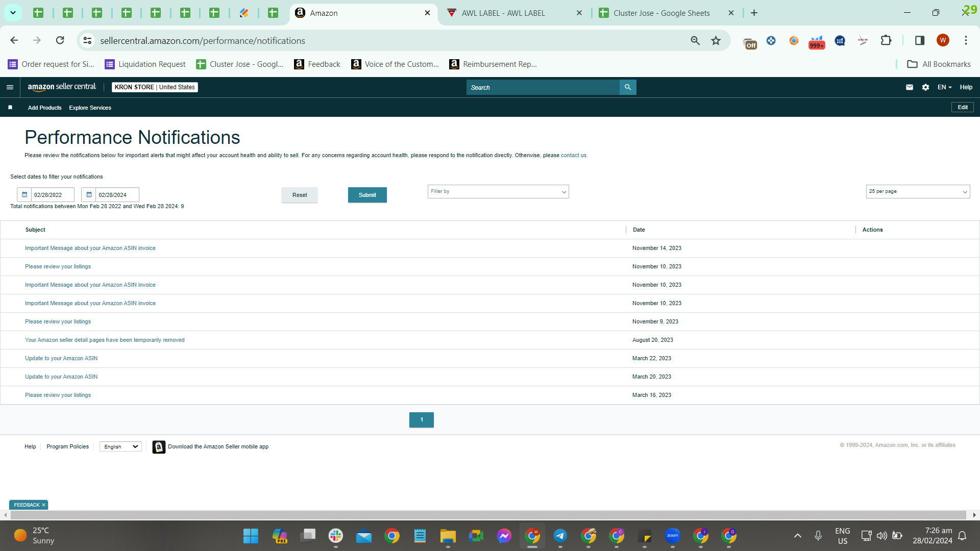The width and height of the screenshot is (980, 551).
Task: Open the temporarily removed detail pages notification
Action: [x=105, y=340]
